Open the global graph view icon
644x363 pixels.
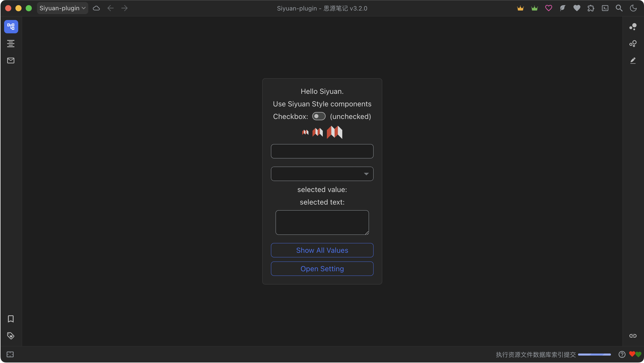(x=633, y=44)
